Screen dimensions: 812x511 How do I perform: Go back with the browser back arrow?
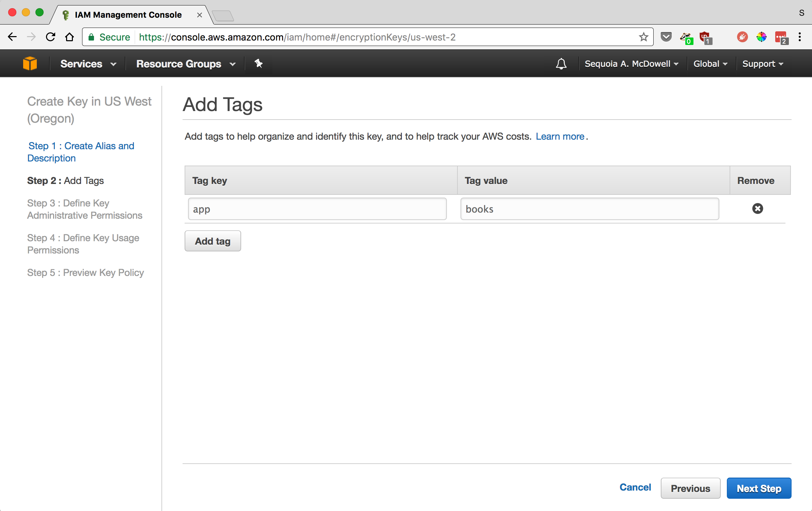pyautogui.click(x=12, y=37)
